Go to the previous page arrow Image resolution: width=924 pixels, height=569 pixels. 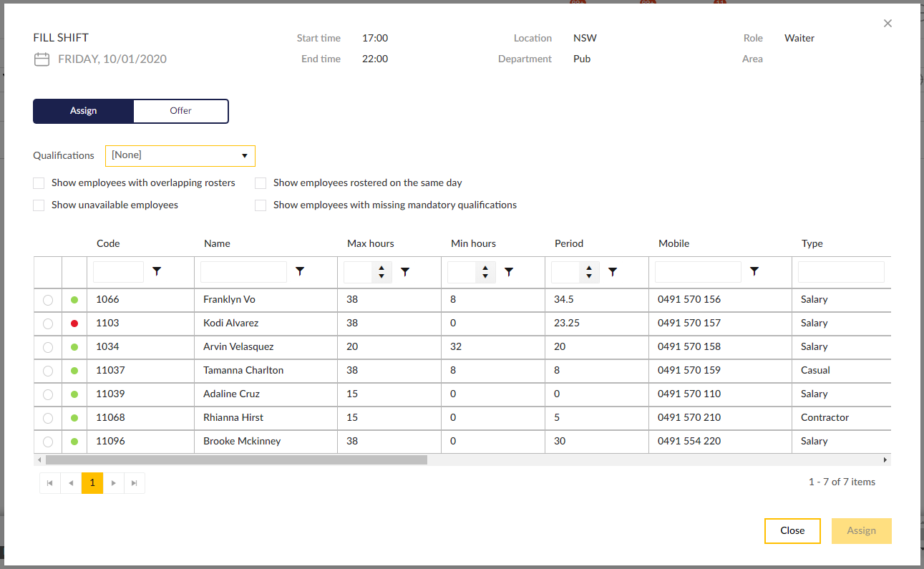(71, 483)
